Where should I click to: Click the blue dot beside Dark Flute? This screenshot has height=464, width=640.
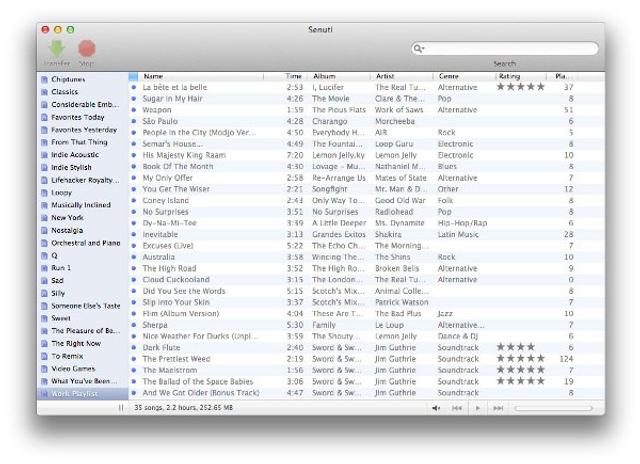click(x=134, y=347)
